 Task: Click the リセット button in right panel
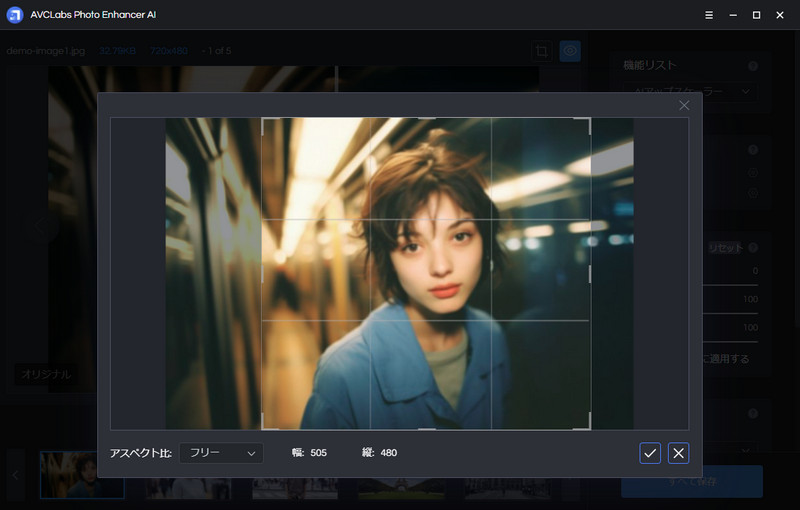(725, 248)
